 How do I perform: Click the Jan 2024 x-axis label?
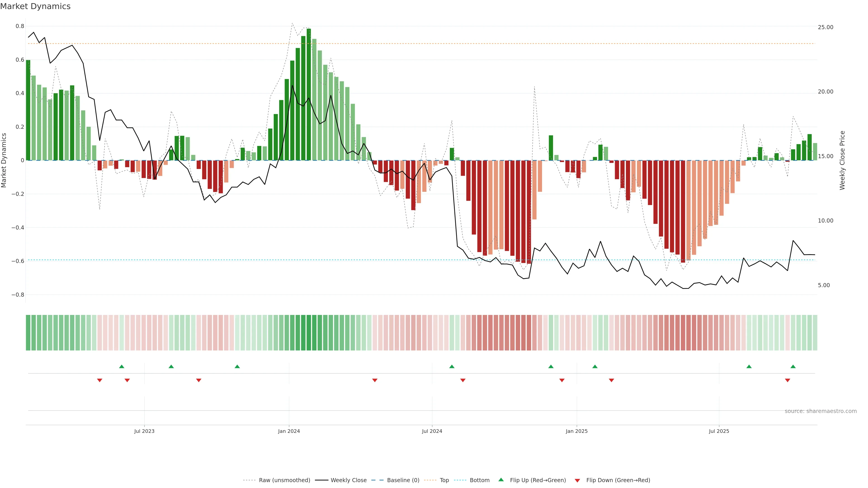(x=289, y=431)
